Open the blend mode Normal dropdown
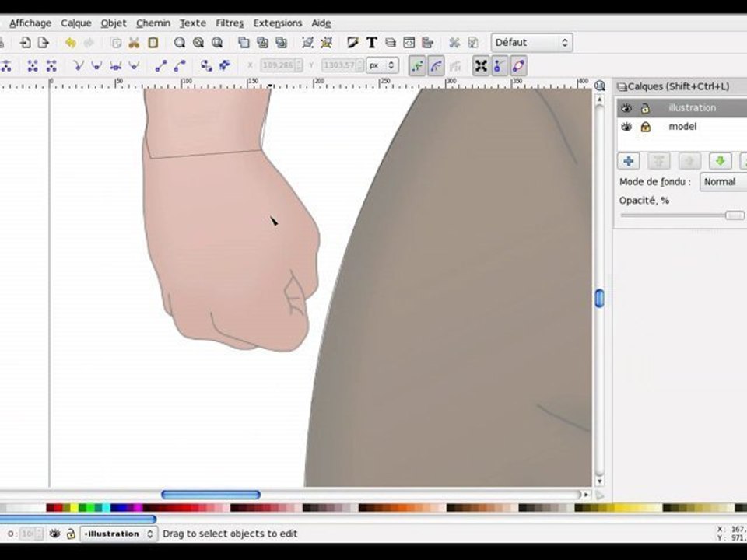The height and width of the screenshot is (560, 747). 722,181
